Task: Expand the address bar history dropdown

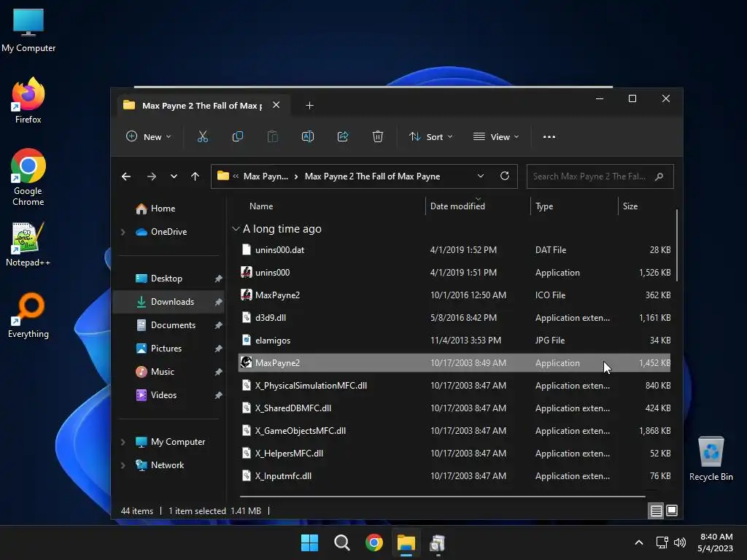Action: point(481,176)
